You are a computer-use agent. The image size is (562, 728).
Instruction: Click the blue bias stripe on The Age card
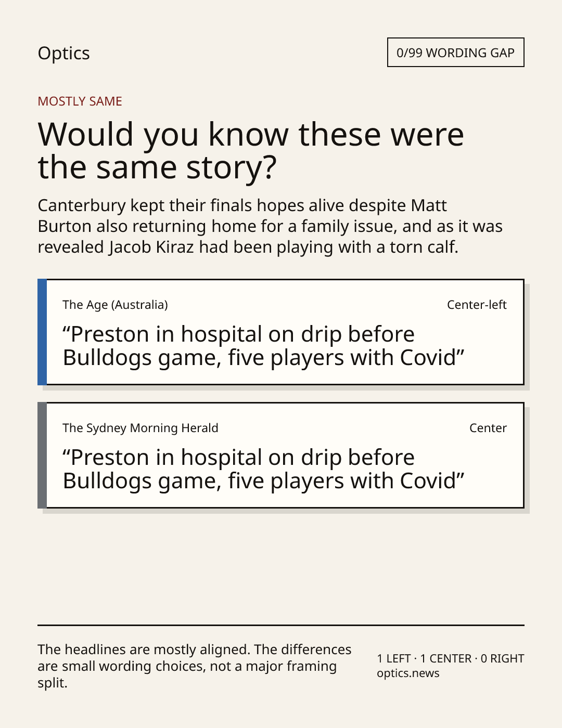coord(42,332)
